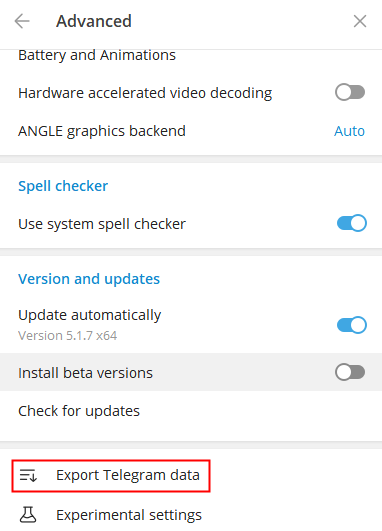Open Export Telegram data text entry
This screenshot has height=531, width=382.
click(x=128, y=475)
